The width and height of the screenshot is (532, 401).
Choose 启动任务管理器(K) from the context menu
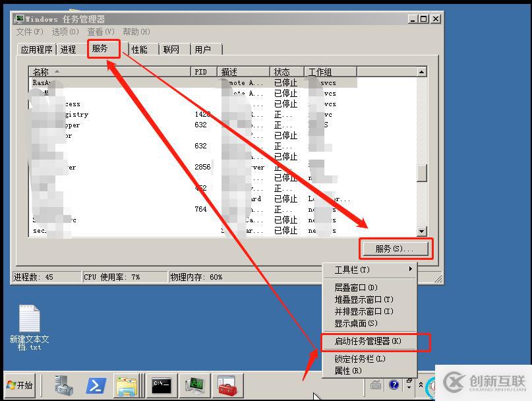[x=369, y=341]
